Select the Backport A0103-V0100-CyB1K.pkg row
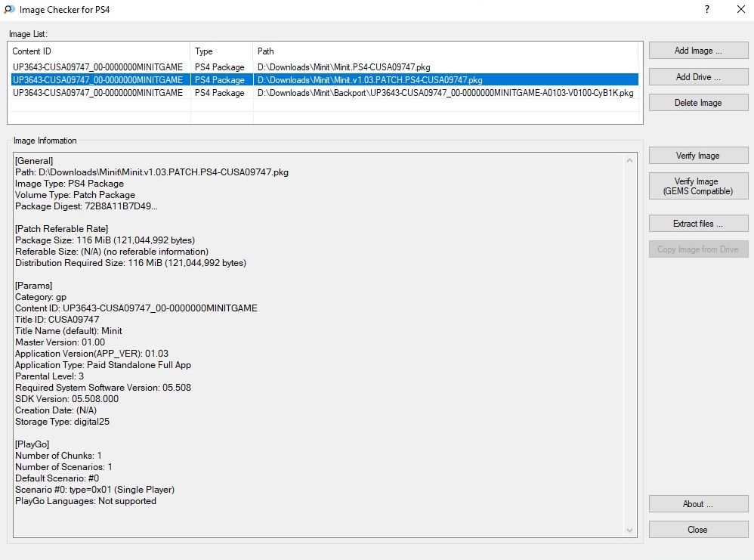The image size is (754, 560). (x=325, y=93)
